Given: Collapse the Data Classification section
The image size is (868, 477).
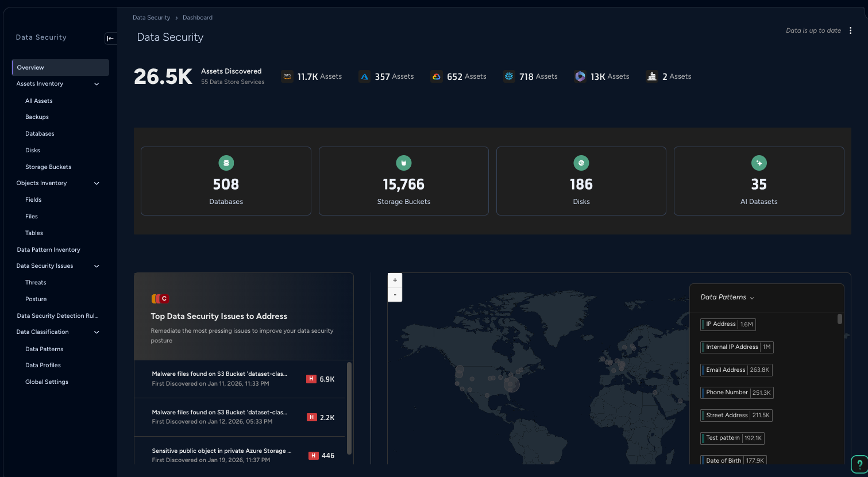Looking at the screenshot, I should point(97,332).
